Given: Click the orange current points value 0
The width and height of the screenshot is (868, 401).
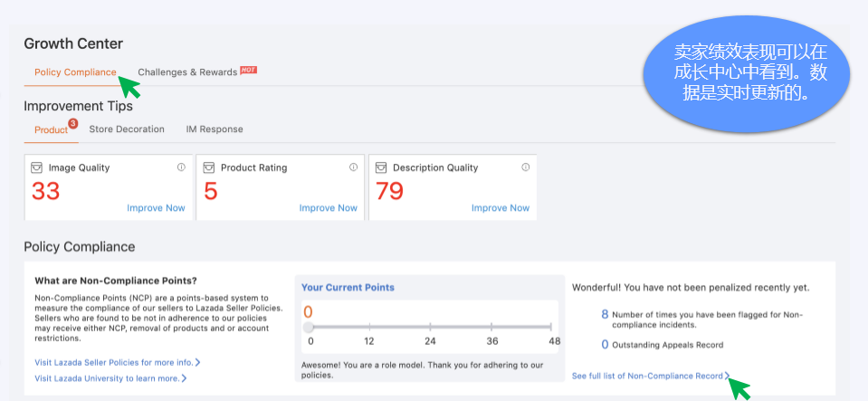Looking at the screenshot, I should [x=308, y=311].
